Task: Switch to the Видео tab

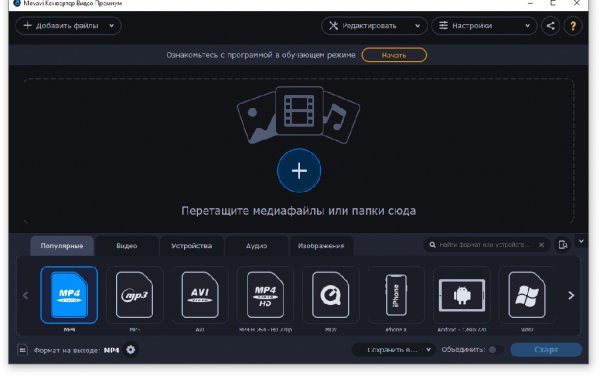Action: coord(127,246)
